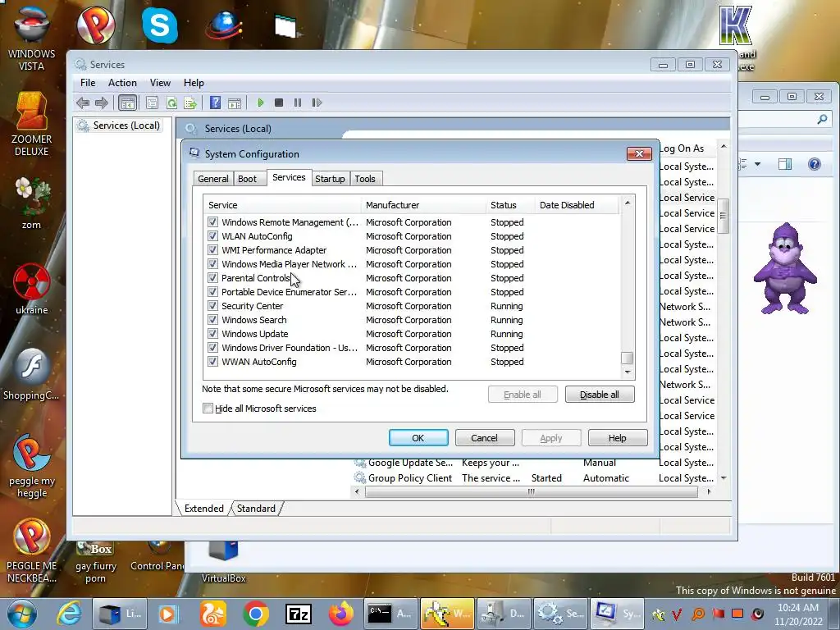Select the ukraine radiation desktop icon
Image resolution: width=840 pixels, height=630 pixels.
(31, 290)
